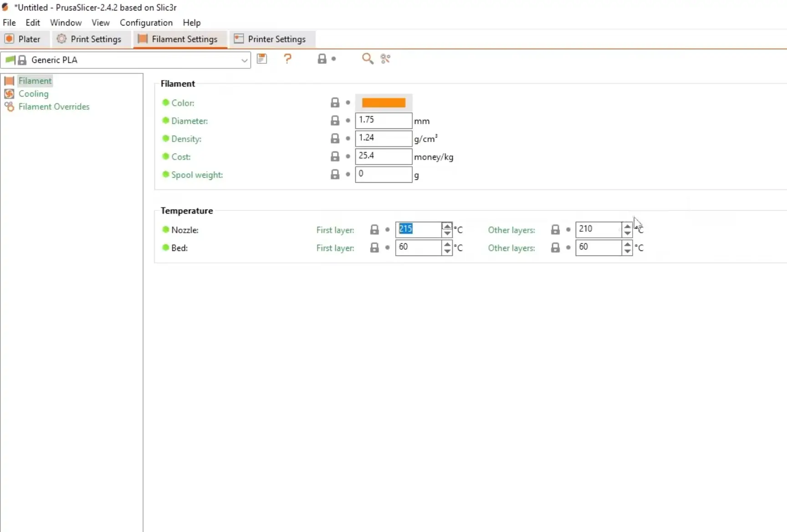Open Filament Overrides in the sidebar
The height and width of the screenshot is (532, 787).
pos(54,107)
